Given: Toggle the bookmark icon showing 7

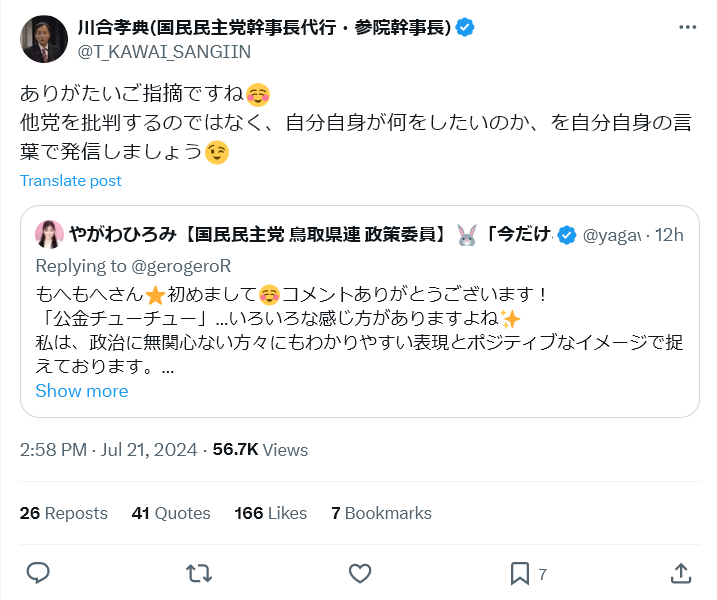Looking at the screenshot, I should 520,573.
